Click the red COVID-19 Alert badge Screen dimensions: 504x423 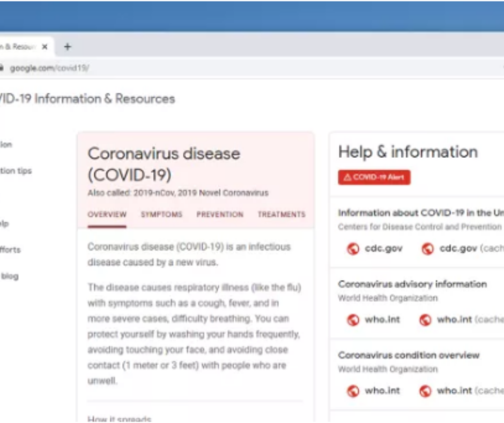click(x=374, y=177)
